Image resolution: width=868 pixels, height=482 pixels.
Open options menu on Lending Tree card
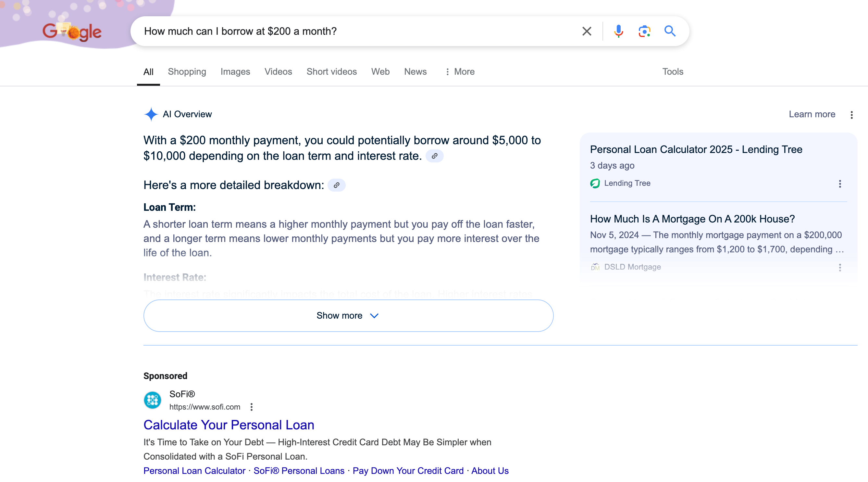839,184
